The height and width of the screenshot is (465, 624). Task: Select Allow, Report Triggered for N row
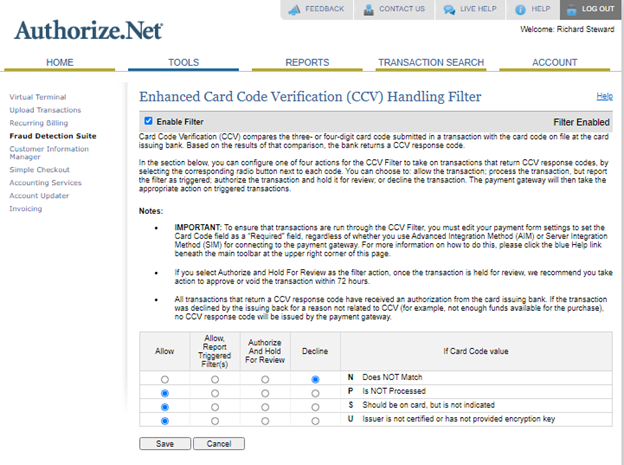pyautogui.click(x=215, y=379)
